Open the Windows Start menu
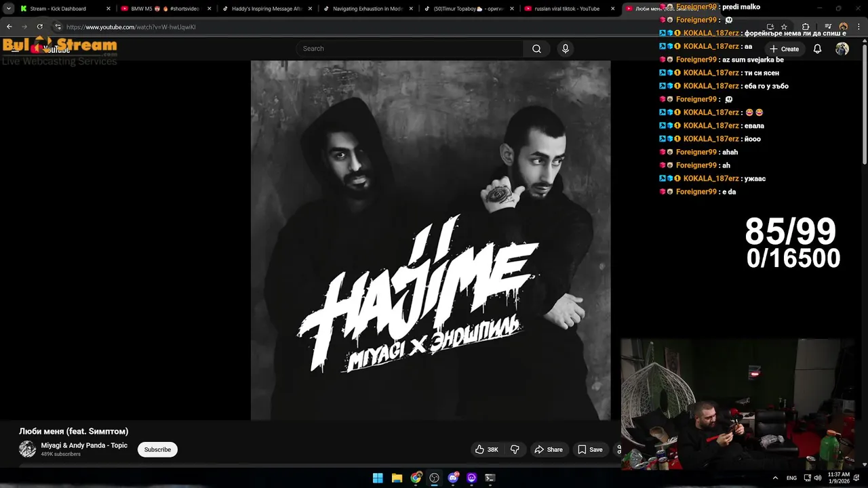The image size is (868, 488). (378, 478)
